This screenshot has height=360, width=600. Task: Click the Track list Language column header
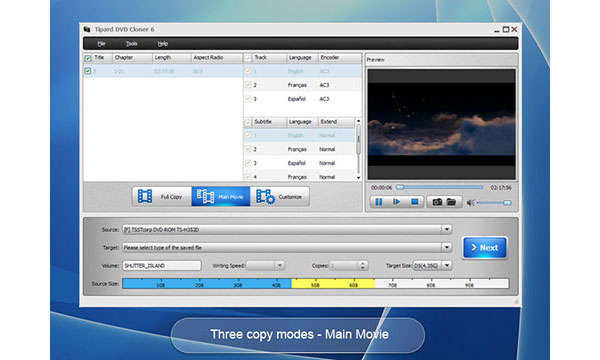pos(302,58)
